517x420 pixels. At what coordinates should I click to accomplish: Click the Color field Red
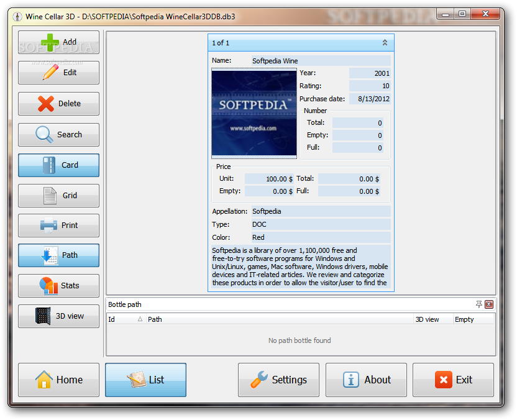click(x=321, y=237)
